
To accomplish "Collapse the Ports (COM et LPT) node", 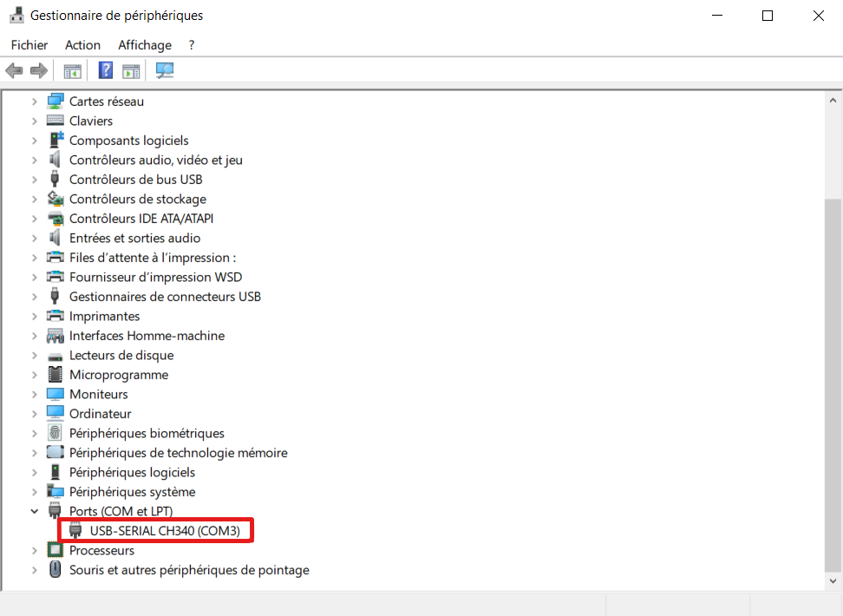I will click(35, 511).
